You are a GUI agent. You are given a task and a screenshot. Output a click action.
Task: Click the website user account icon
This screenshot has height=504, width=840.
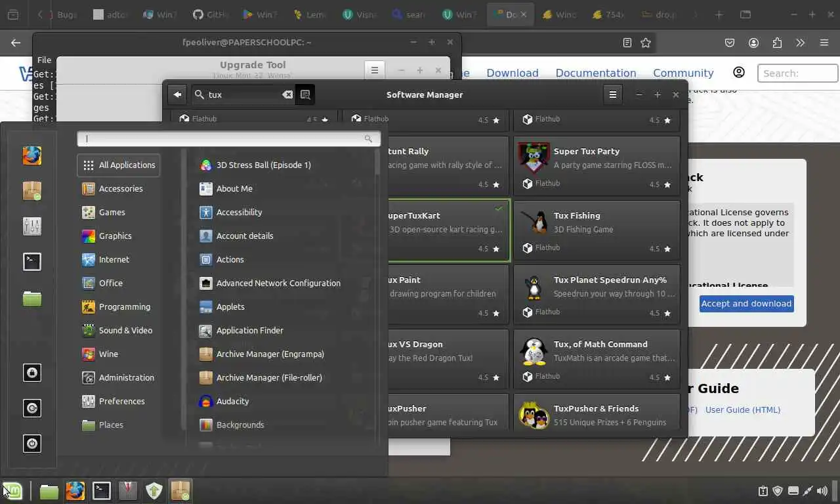[x=739, y=72]
